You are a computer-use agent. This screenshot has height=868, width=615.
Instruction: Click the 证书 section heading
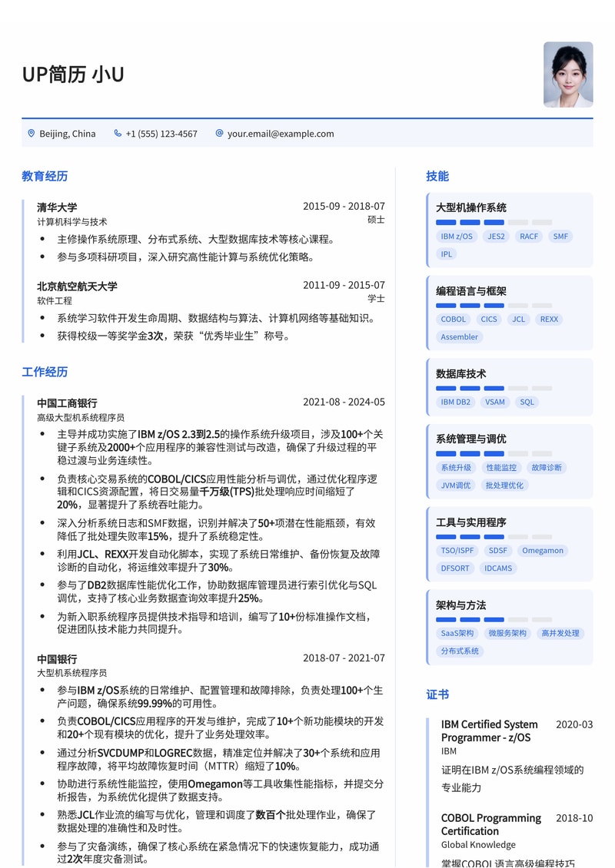[x=437, y=694]
